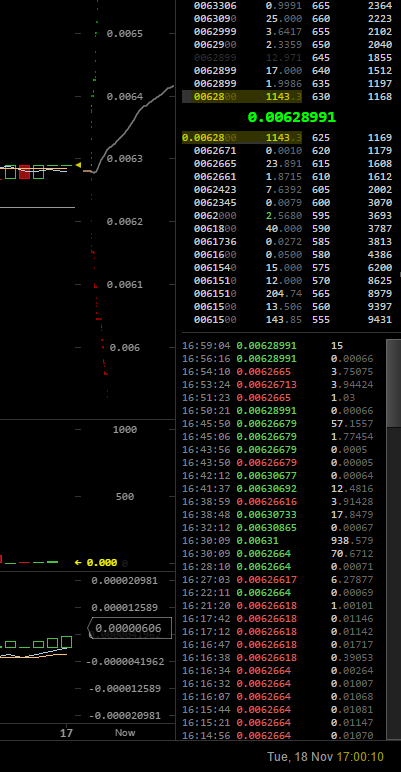
Task: Click the 17 date label on time axis
Action: click(x=67, y=733)
